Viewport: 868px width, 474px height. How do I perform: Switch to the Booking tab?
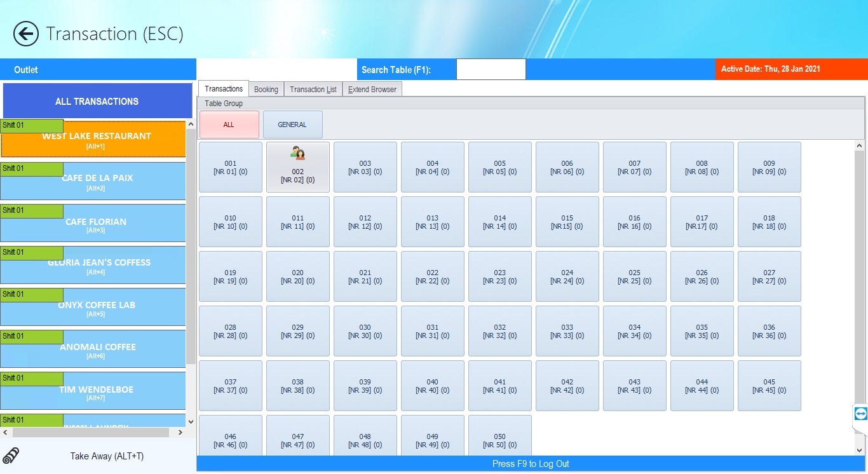click(266, 90)
